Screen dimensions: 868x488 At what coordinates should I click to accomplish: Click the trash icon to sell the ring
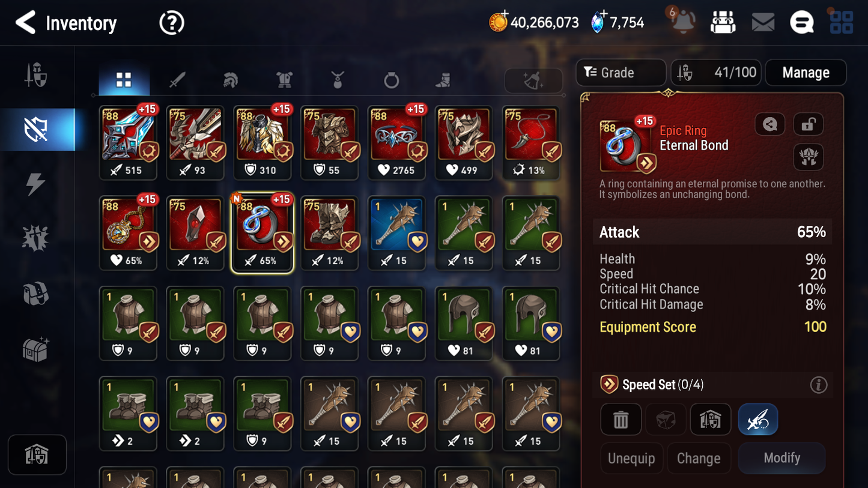(x=621, y=420)
